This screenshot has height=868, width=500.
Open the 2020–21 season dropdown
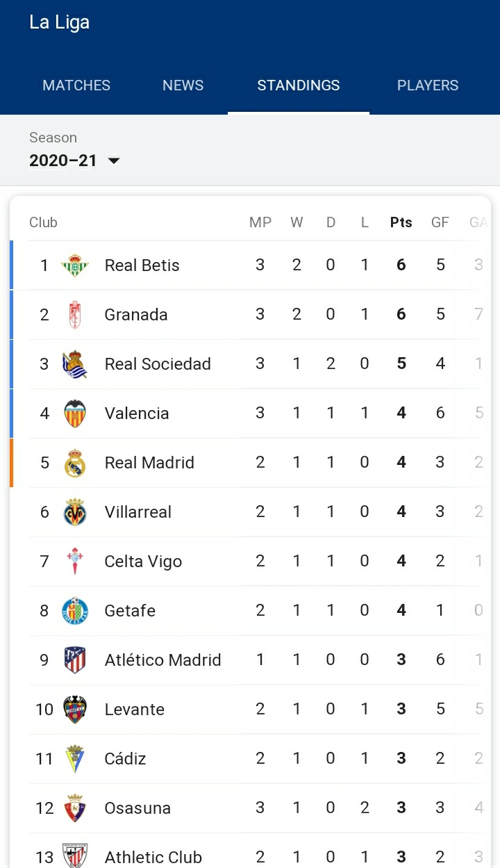pos(74,161)
